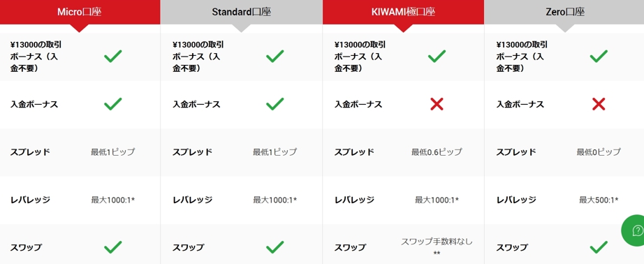Select the Standard口座 tab header

pyautogui.click(x=242, y=12)
